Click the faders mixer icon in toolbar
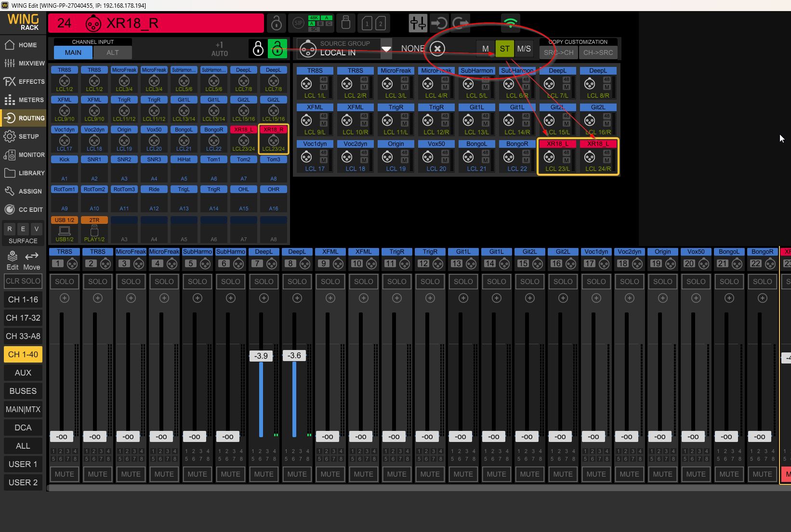The width and height of the screenshot is (791, 532). [x=418, y=23]
